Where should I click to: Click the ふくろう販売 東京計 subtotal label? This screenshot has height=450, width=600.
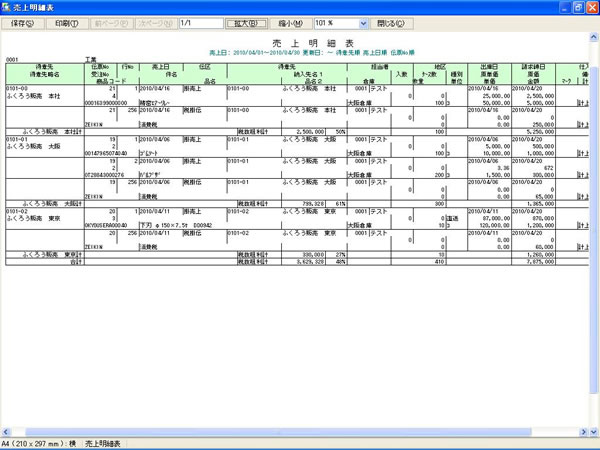(x=52, y=254)
